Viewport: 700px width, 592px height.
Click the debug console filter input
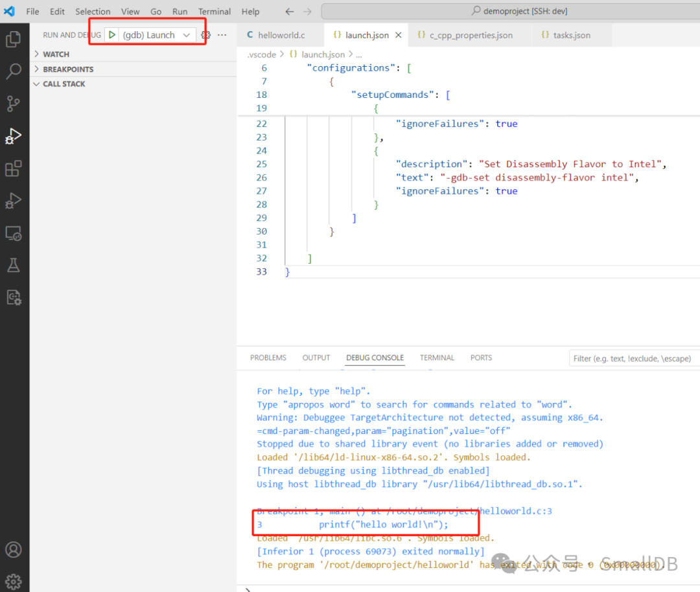[x=634, y=358]
